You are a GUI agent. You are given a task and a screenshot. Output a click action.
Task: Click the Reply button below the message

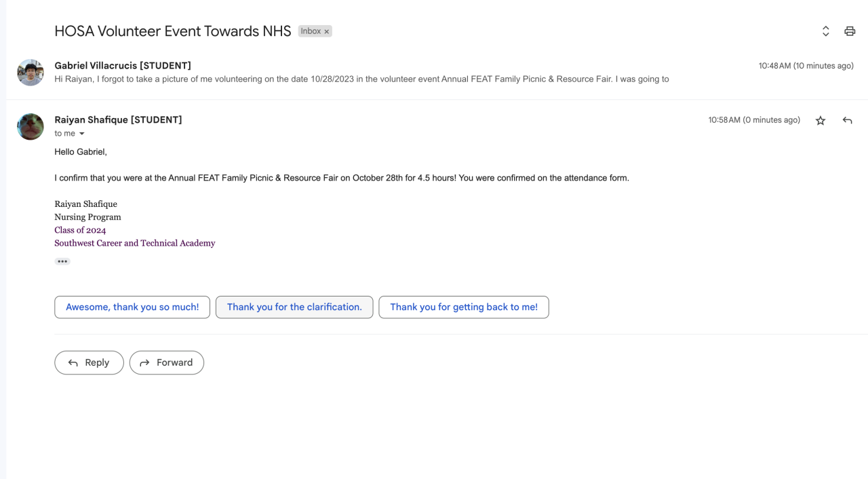tap(89, 363)
